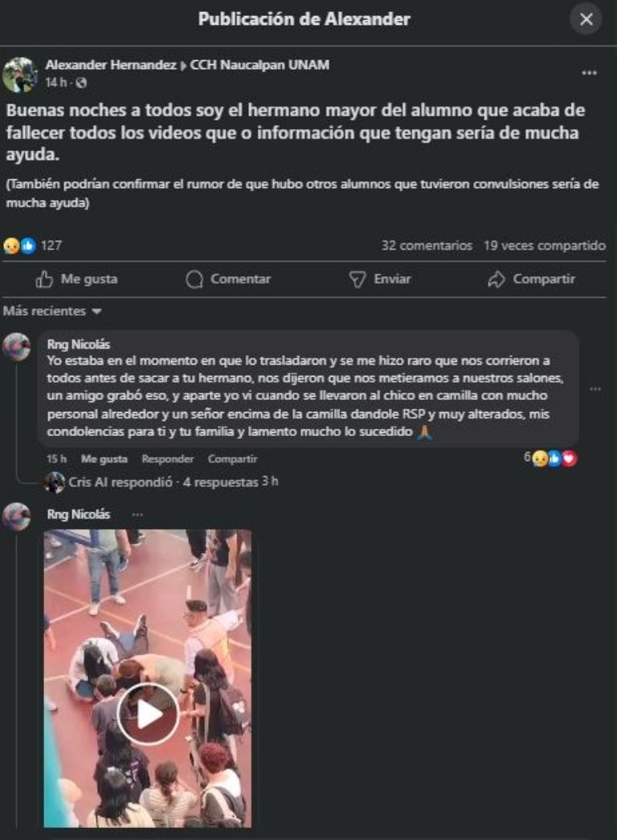The width and height of the screenshot is (617, 840).
Task: Open options dots beside Rng Nicolás's first comment
Action: click(x=595, y=389)
